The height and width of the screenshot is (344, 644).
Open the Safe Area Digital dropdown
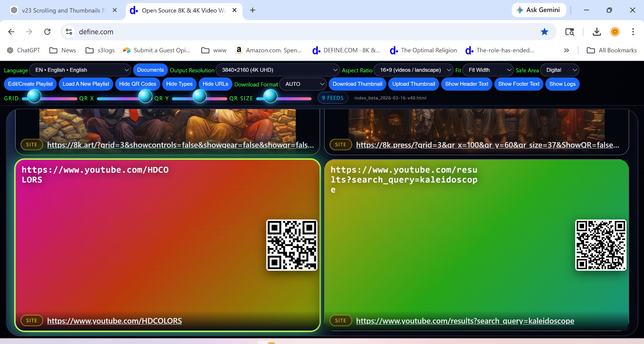click(x=559, y=70)
